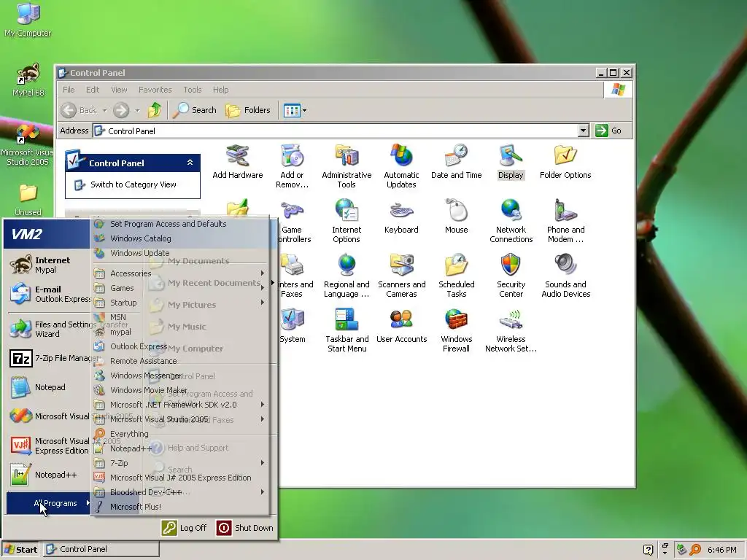Viewport: 747px width, 560px height.
Task: Expand the Accessories submenu
Action: coord(179,273)
